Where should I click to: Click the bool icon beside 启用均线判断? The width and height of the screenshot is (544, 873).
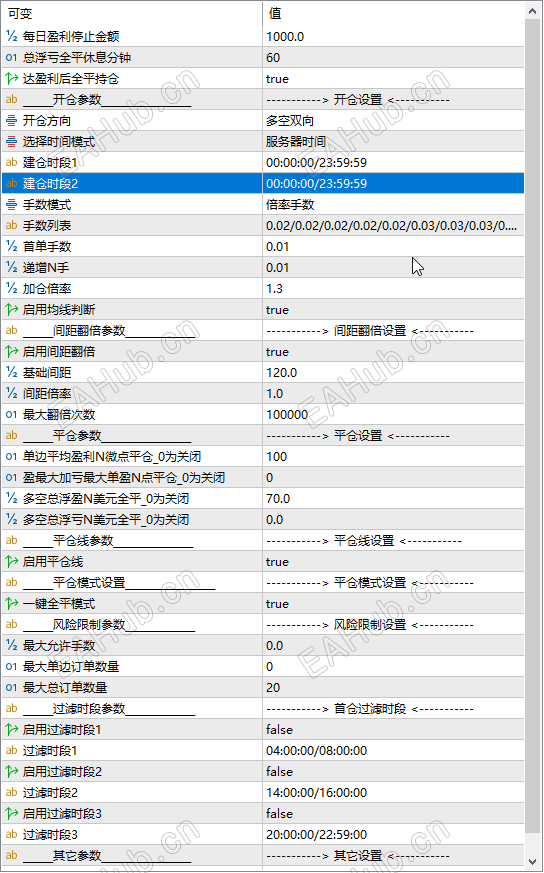[11, 310]
